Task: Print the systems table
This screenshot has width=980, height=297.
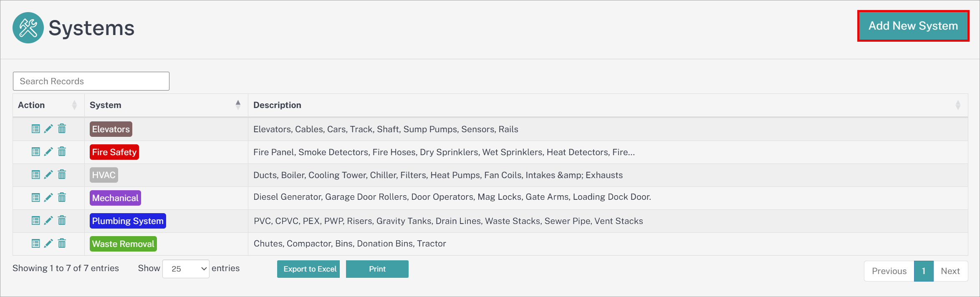Action: (377, 269)
